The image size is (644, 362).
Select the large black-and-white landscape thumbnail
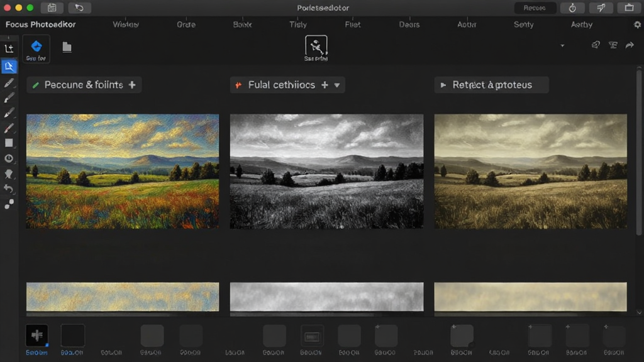[x=326, y=171]
